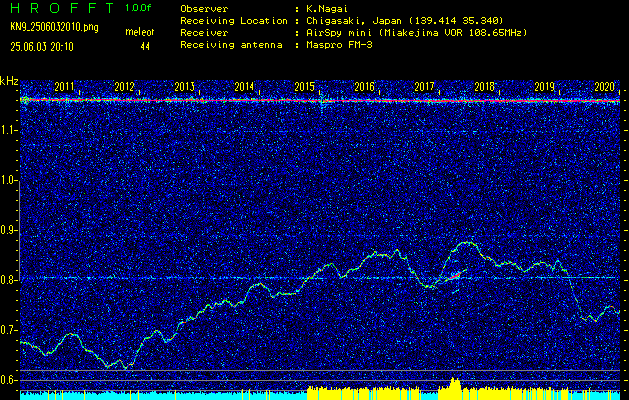Screen dimensions: 629x400
Task: Click the 1.00f version label
Action: [138, 8]
